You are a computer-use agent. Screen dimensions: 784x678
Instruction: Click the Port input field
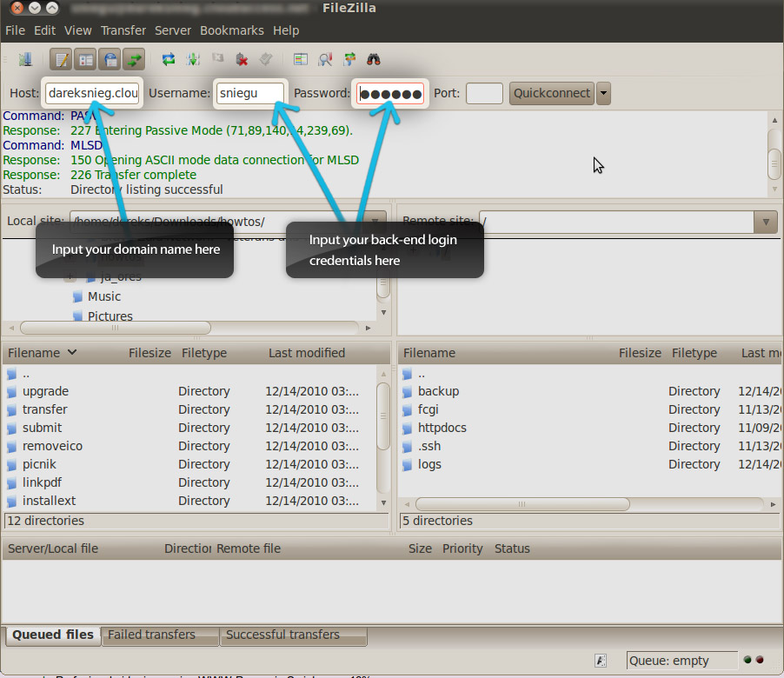click(484, 93)
